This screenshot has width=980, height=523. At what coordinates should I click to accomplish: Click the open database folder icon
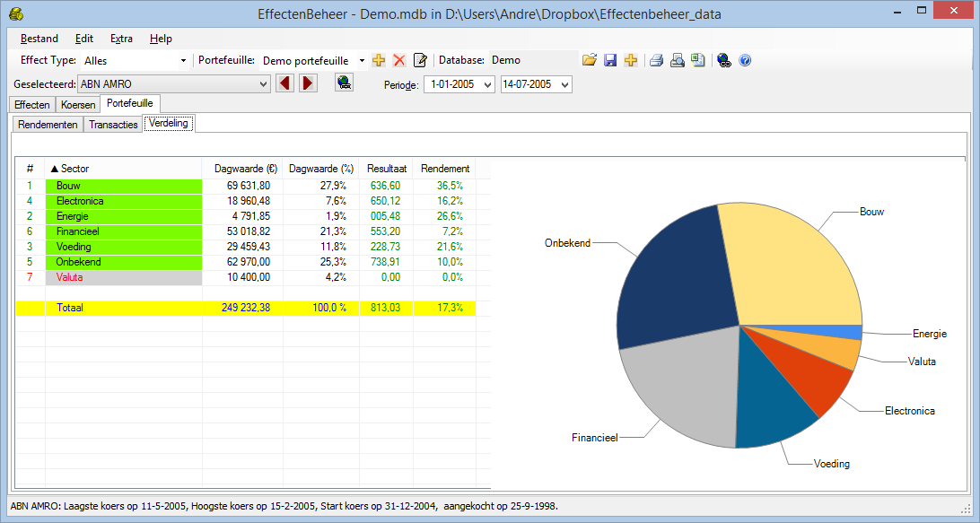[590, 60]
